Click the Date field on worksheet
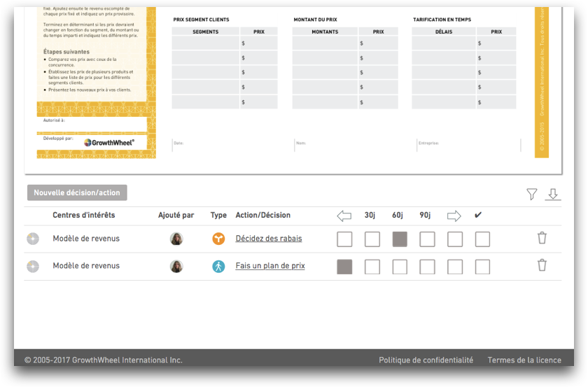This screenshot has height=387, width=588. (232, 145)
